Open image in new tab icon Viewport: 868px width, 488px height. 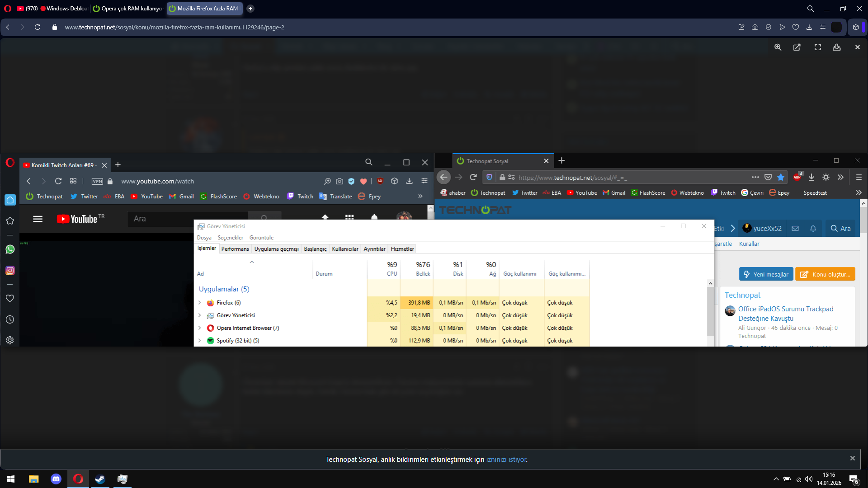tap(797, 47)
